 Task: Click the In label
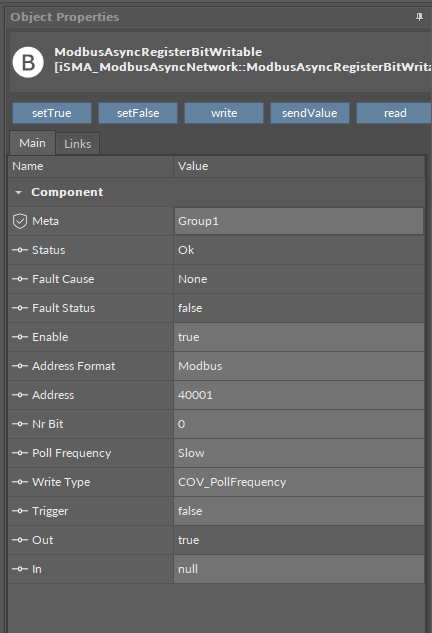point(37,569)
